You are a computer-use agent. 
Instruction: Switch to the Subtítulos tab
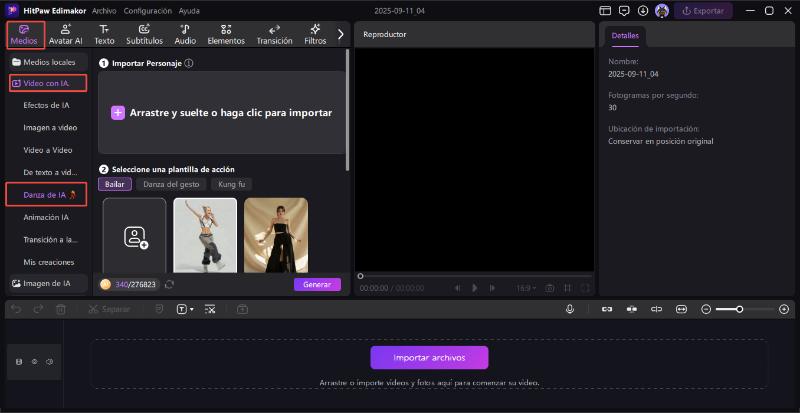tap(144, 35)
